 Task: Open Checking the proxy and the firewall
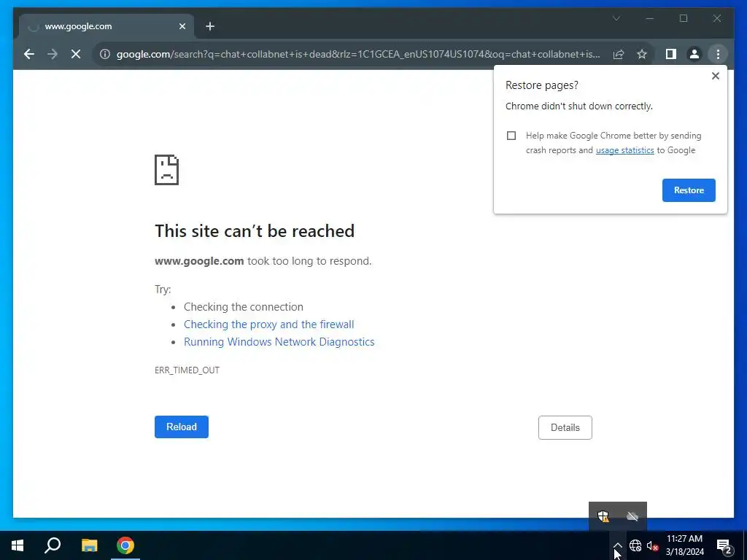click(268, 324)
